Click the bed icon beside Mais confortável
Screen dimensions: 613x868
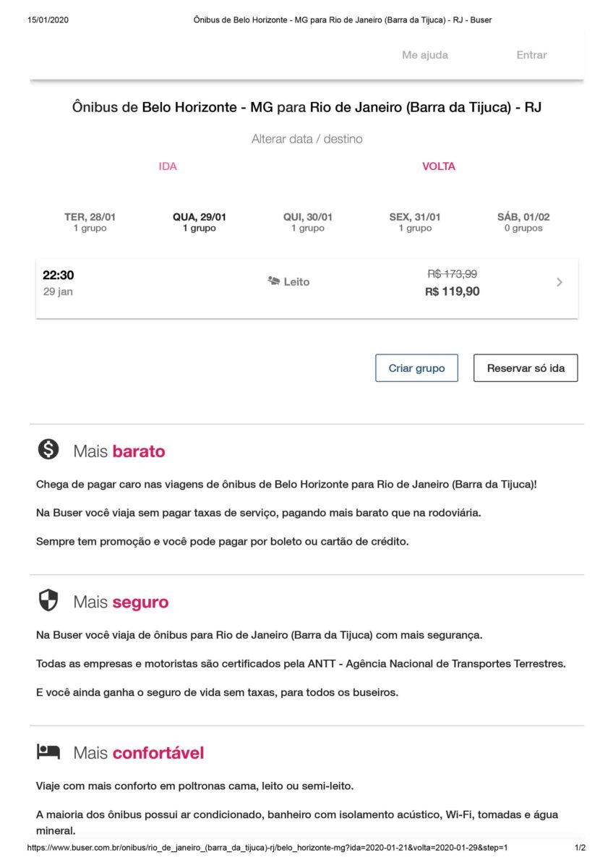point(48,752)
